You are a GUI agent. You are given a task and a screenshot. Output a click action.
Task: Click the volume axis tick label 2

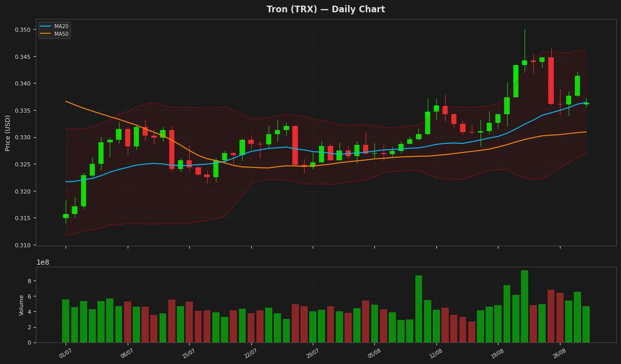[29, 327]
